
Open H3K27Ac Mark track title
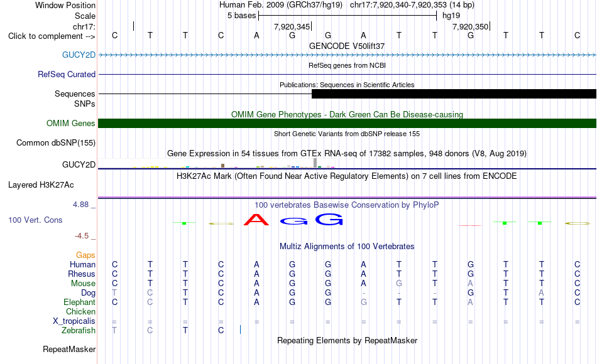[347, 176]
